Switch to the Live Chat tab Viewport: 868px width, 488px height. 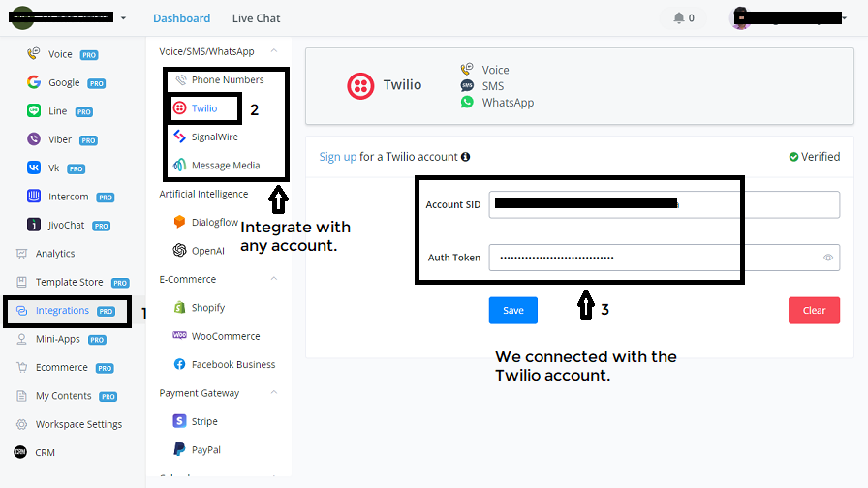click(256, 18)
